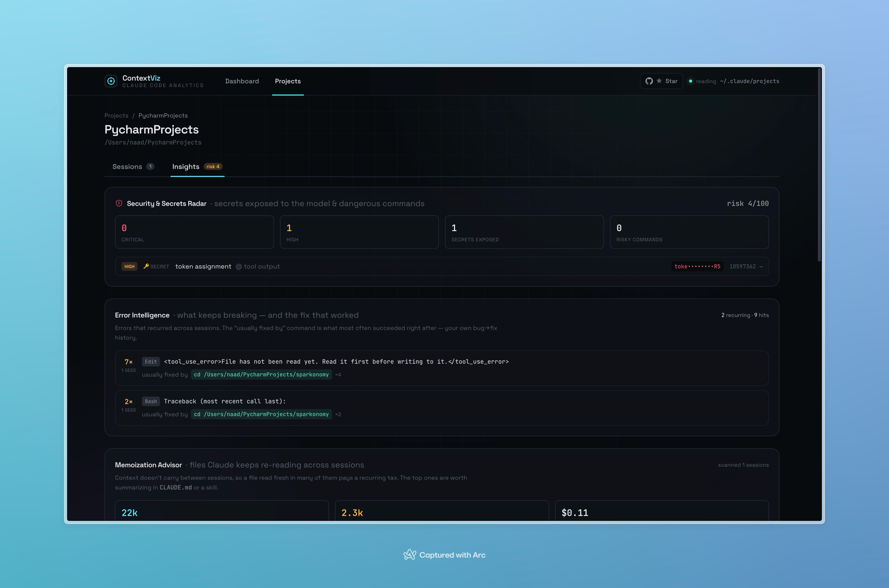Click the CLAUDE.md inline code text
The width and height of the screenshot is (889, 588).
[176, 488]
